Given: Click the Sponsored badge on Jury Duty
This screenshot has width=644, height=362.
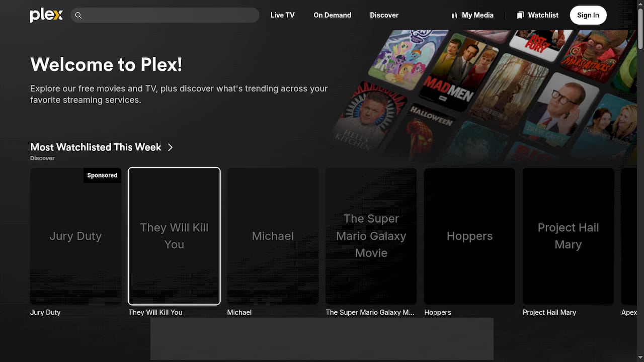Looking at the screenshot, I should point(102,175).
